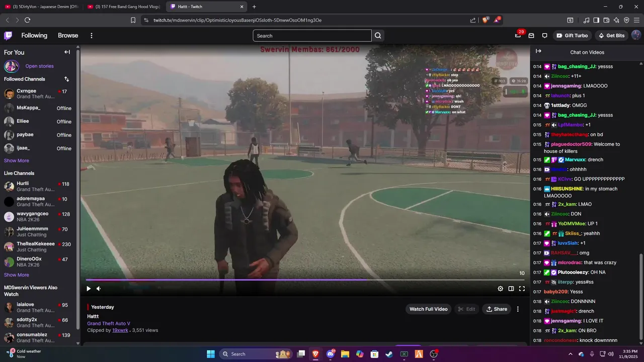The image size is (644, 362).
Task: Show hidden system tray icons chevron
Action: pyautogui.click(x=570, y=354)
